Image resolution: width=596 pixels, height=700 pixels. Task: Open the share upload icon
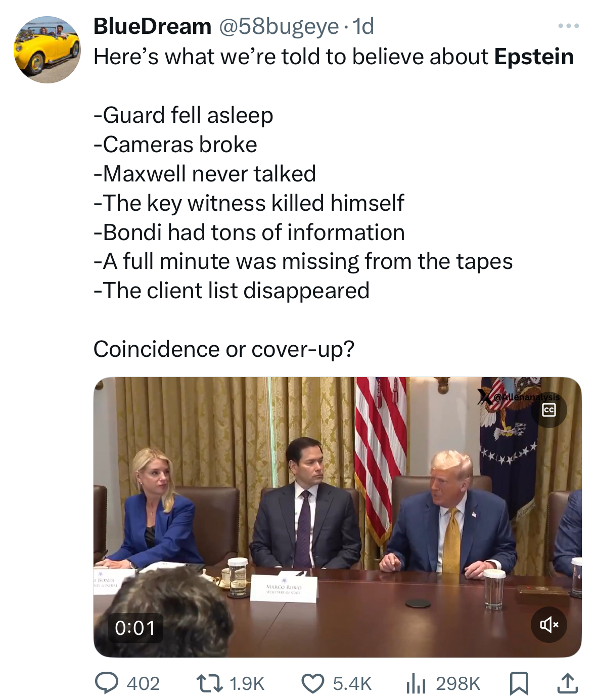[567, 683]
